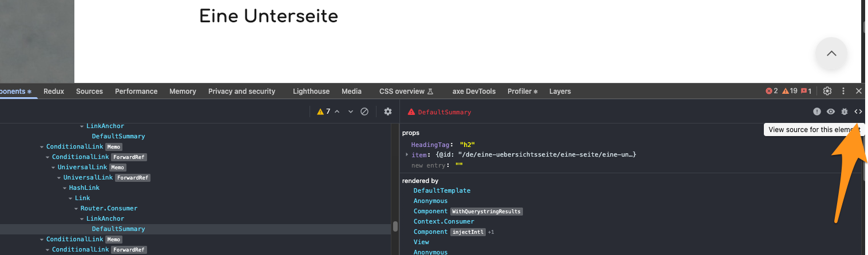Click the inspect matching DOM element eye icon
The height and width of the screenshot is (255, 868).
click(831, 112)
